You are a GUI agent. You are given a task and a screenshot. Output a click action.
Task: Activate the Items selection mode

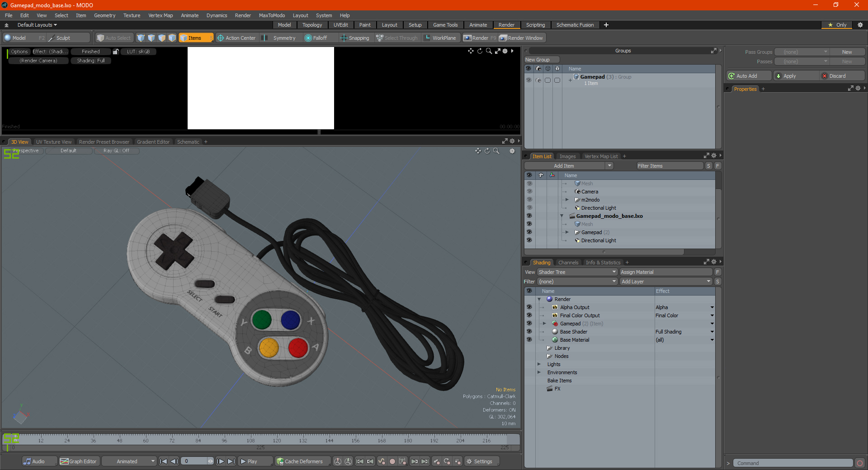[x=195, y=38]
